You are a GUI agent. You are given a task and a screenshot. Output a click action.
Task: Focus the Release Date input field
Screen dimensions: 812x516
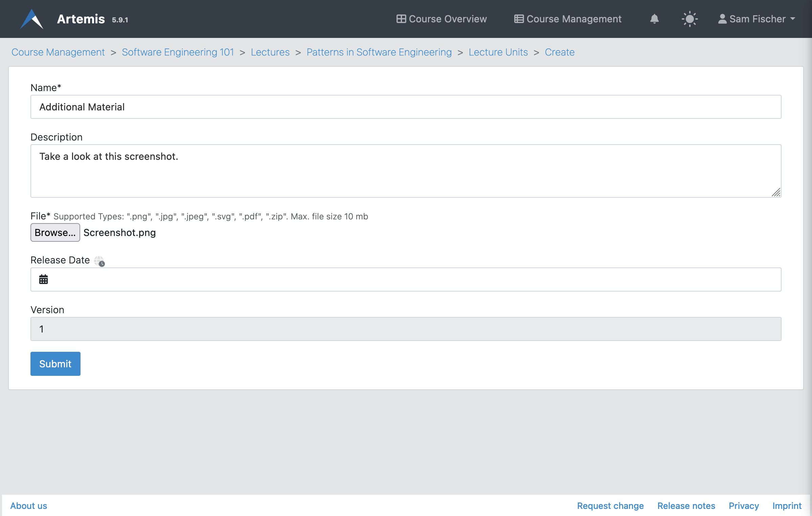(406, 280)
